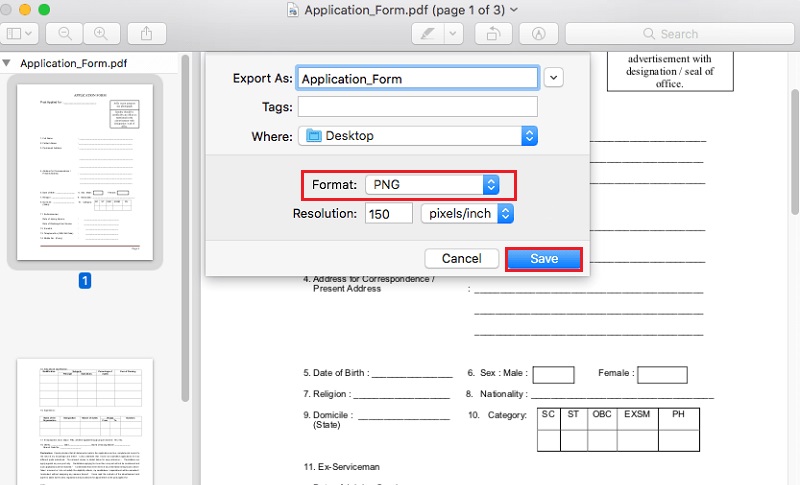Viewport: 800px width, 485px height.
Task: Click the cell under the EXSM category
Action: (x=637, y=441)
